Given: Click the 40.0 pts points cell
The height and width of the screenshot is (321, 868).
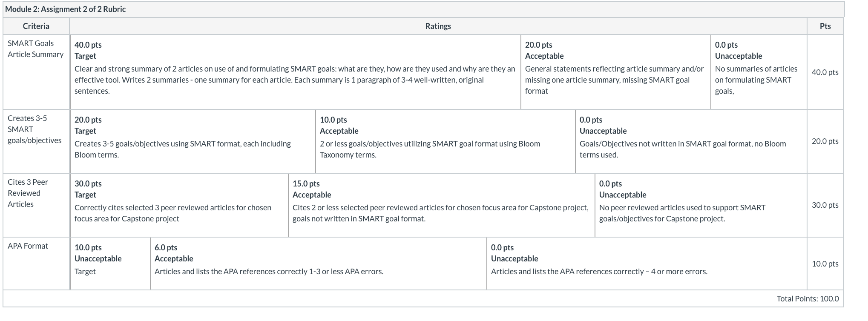Looking at the screenshot, I should (825, 72).
